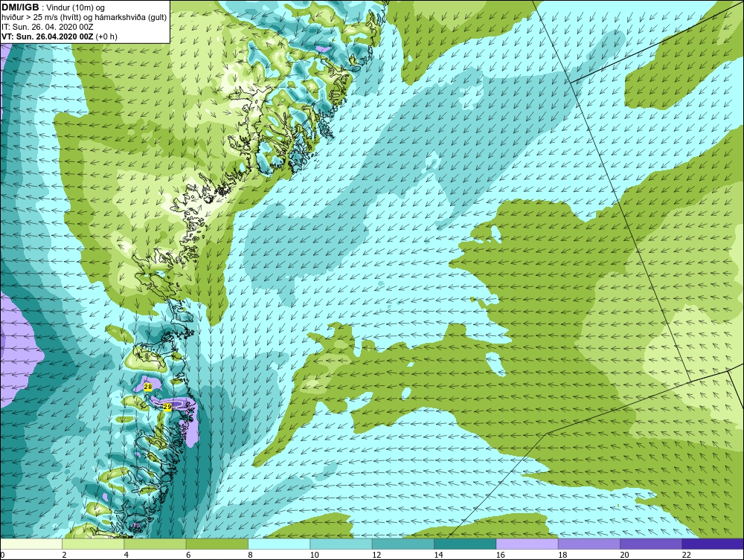Click scale value '6' on legend
Image resolution: width=744 pixels, height=560 pixels.
tap(188, 555)
